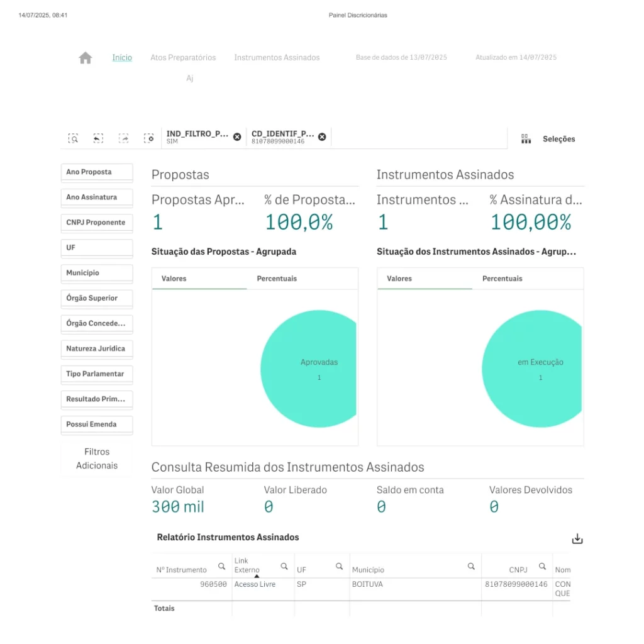Open the Seleções selections tool
644x644 pixels.
pyautogui.click(x=548, y=139)
